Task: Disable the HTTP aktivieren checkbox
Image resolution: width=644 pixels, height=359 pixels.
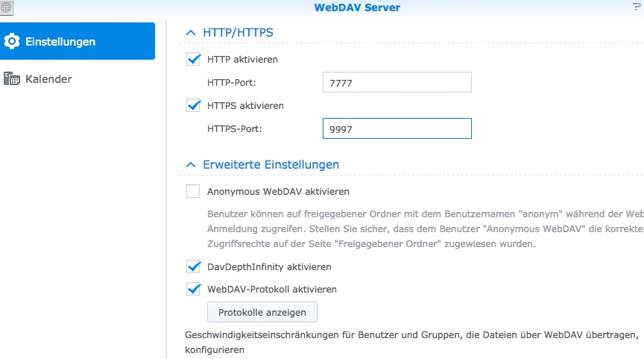Action: (194, 59)
